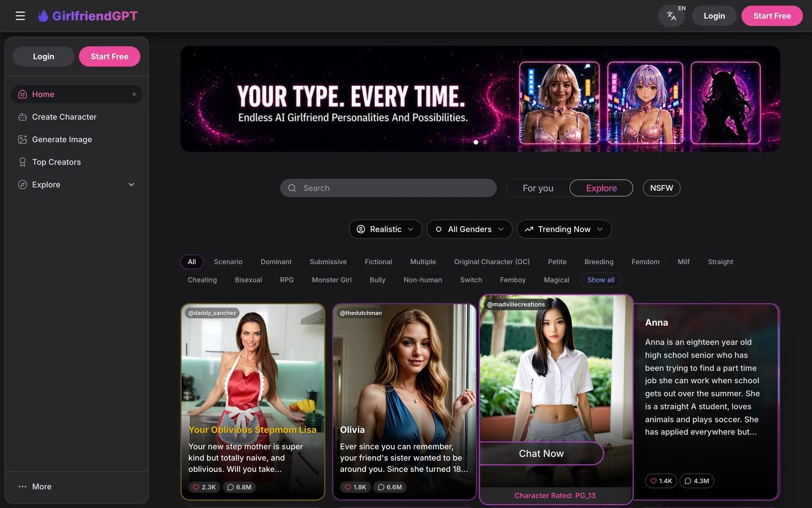This screenshot has width=812, height=508.
Task: Select the Petite category tag
Action: point(557,262)
